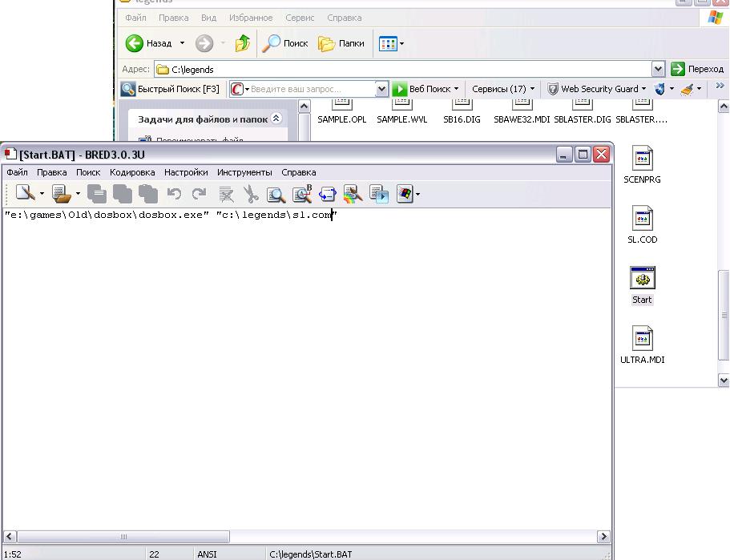Click the Redo arrow icon in BRED toolbar
This screenshot has width=730, height=560.
pos(200,193)
